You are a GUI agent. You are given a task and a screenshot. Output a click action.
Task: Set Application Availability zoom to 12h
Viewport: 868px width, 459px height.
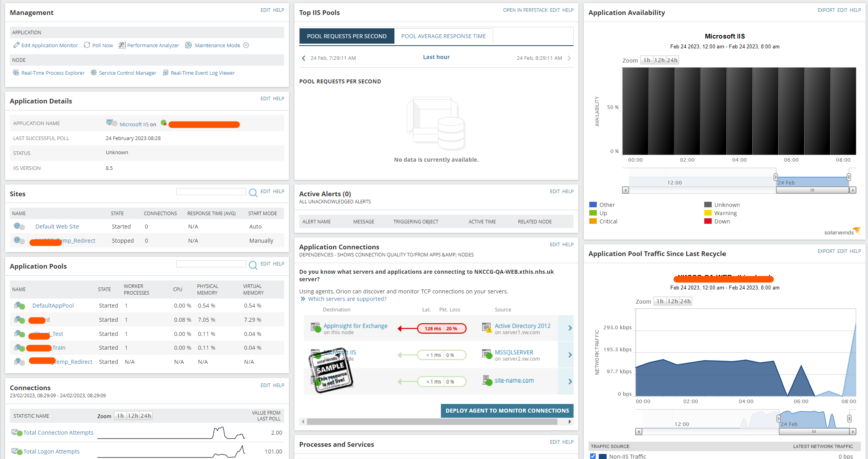click(659, 60)
